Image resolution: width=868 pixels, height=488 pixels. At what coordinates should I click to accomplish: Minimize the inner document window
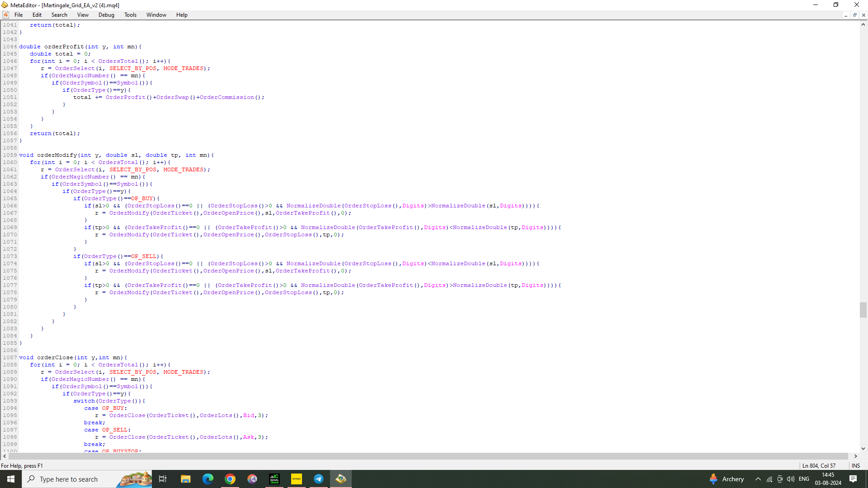846,15
